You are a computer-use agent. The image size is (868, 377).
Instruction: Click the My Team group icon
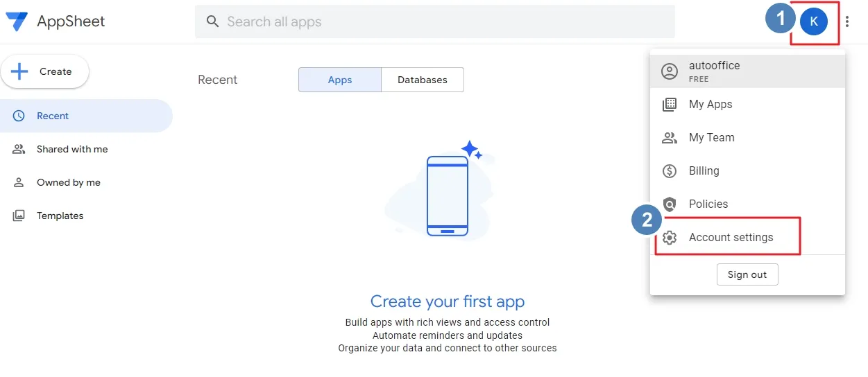pos(670,138)
